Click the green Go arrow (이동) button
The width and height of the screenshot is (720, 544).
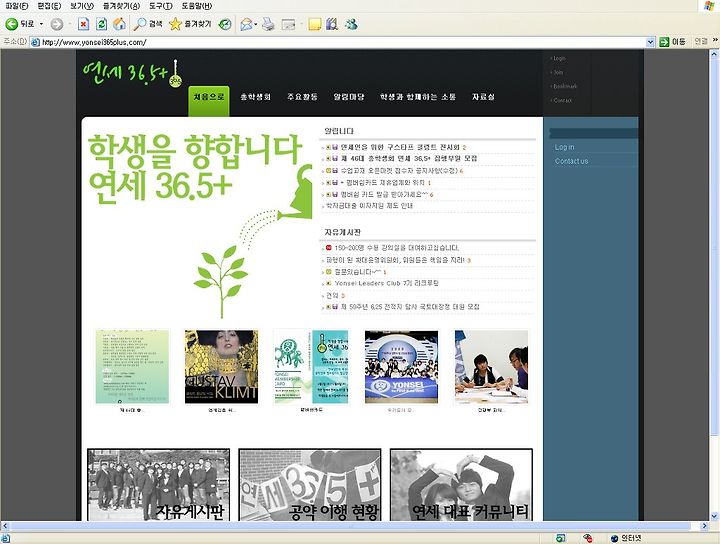(672, 42)
